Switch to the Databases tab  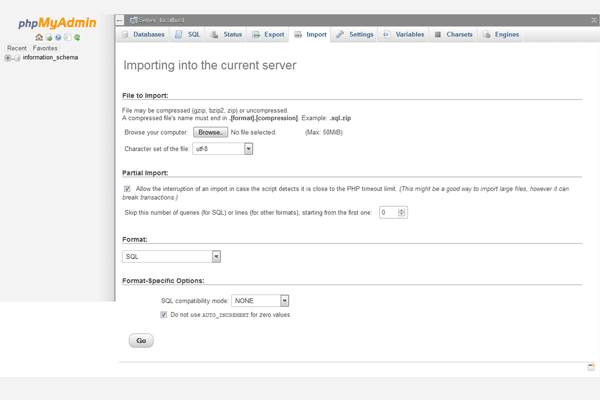(x=144, y=35)
